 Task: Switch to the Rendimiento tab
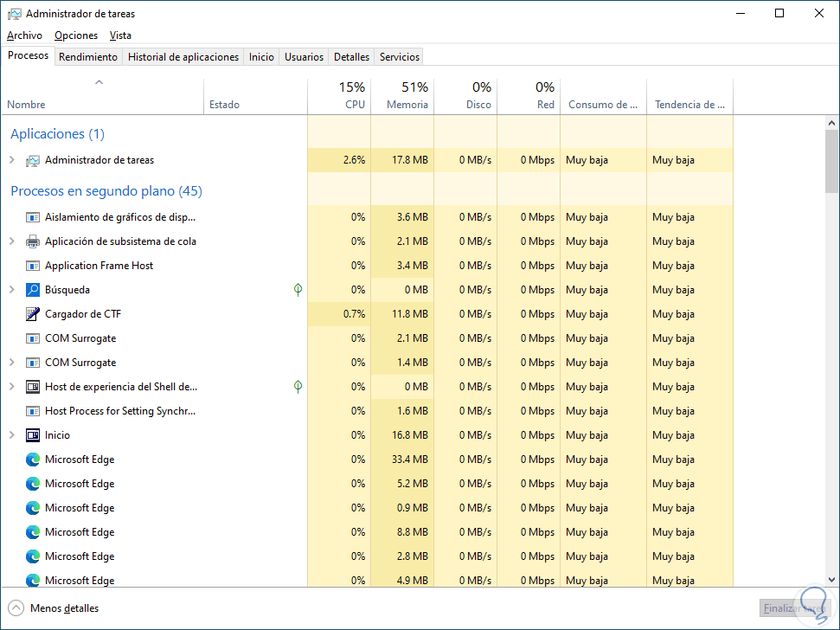pyautogui.click(x=88, y=57)
